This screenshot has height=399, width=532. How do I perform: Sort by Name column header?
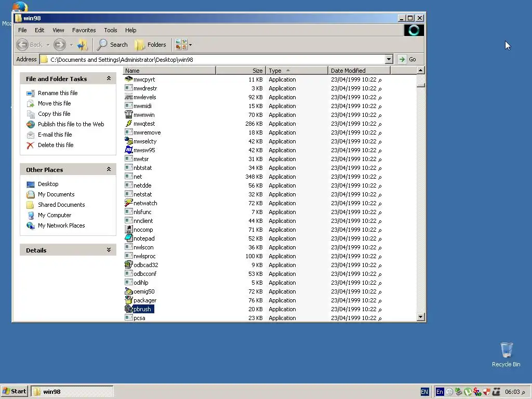point(169,71)
